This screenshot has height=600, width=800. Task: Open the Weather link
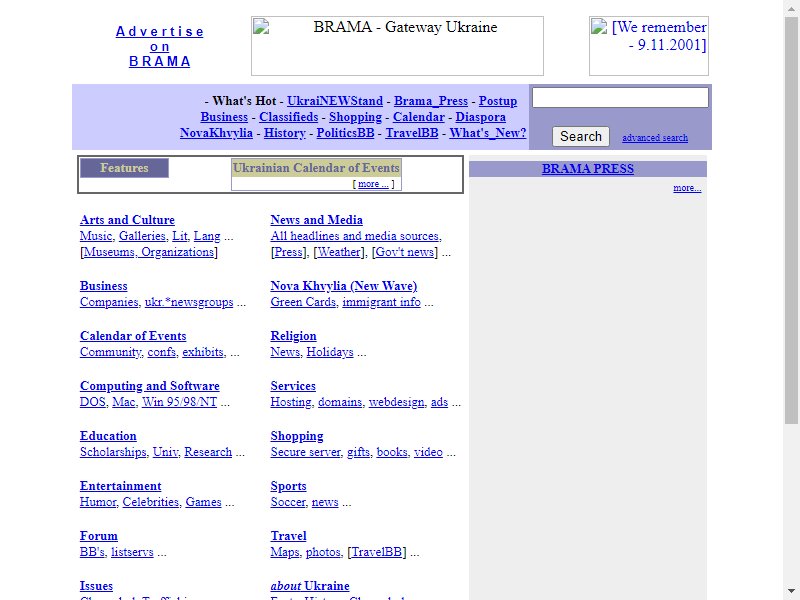340,252
